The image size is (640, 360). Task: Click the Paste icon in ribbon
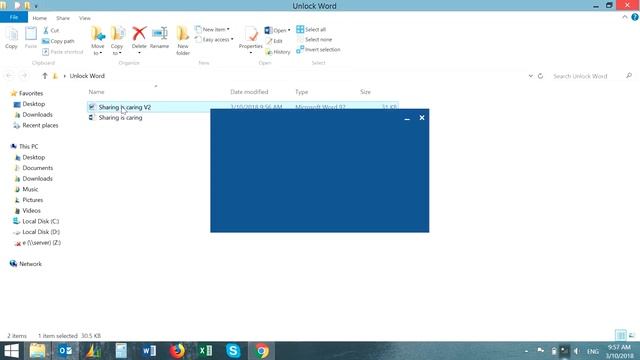point(31,38)
